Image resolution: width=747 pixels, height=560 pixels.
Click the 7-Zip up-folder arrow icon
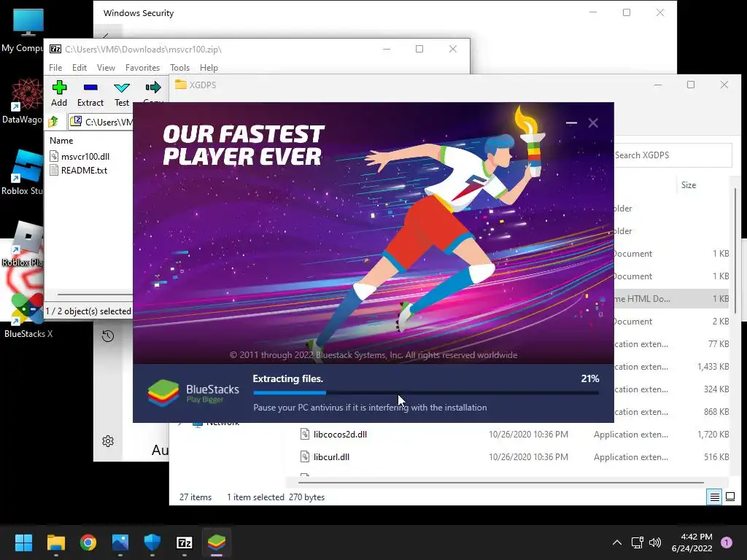(53, 122)
